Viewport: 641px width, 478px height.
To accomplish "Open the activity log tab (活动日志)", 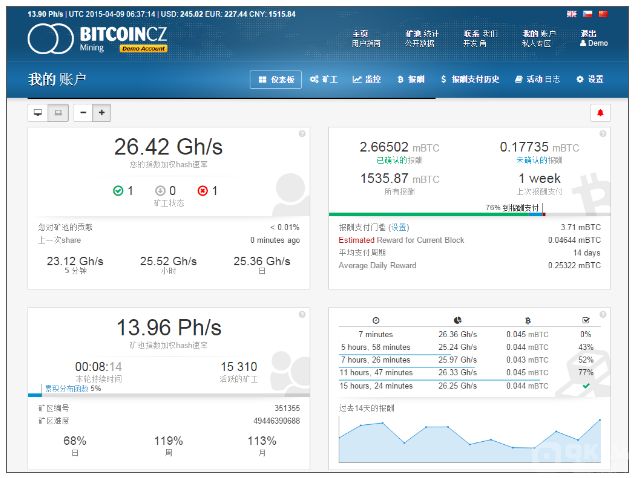I will coord(538,79).
